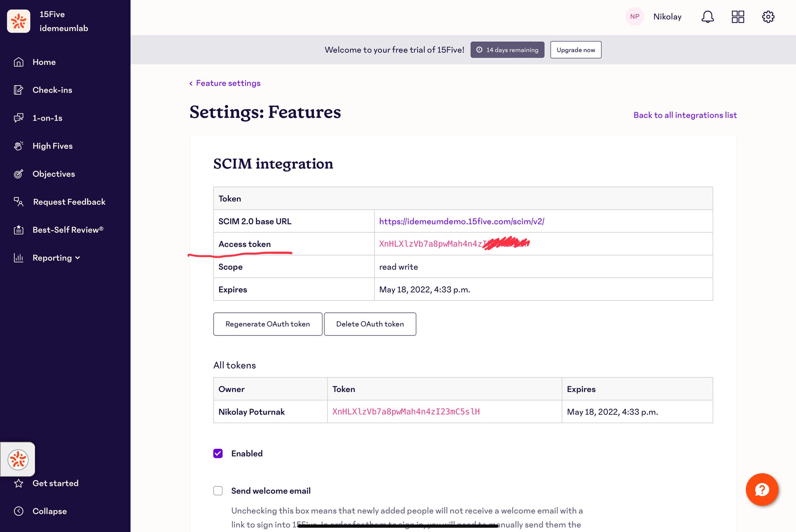The height and width of the screenshot is (532, 796).
Task: Open 1-on-1s from the sidebar
Action: [x=47, y=118]
